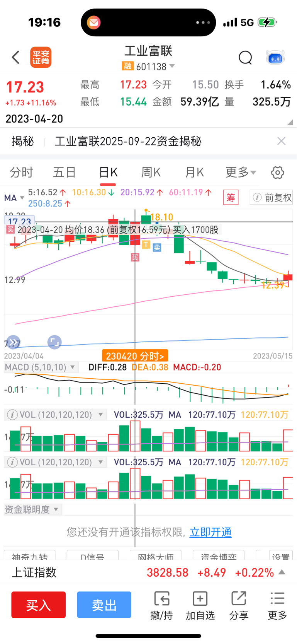
Task: Select 网格大师 indicator button
Action: pyautogui.click(x=155, y=555)
